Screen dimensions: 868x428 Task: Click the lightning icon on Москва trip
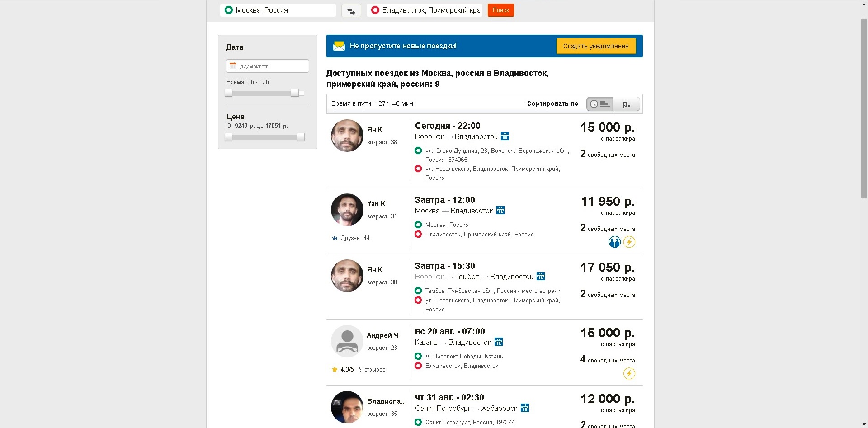click(629, 242)
